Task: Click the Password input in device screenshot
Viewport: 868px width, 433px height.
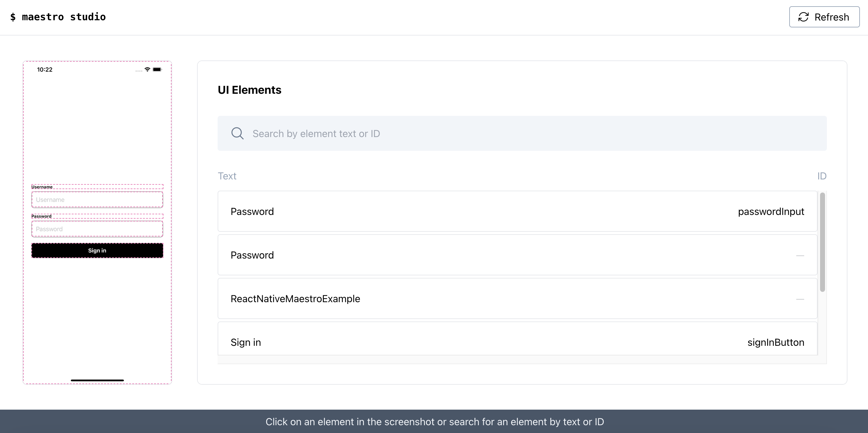Action: pos(97,229)
